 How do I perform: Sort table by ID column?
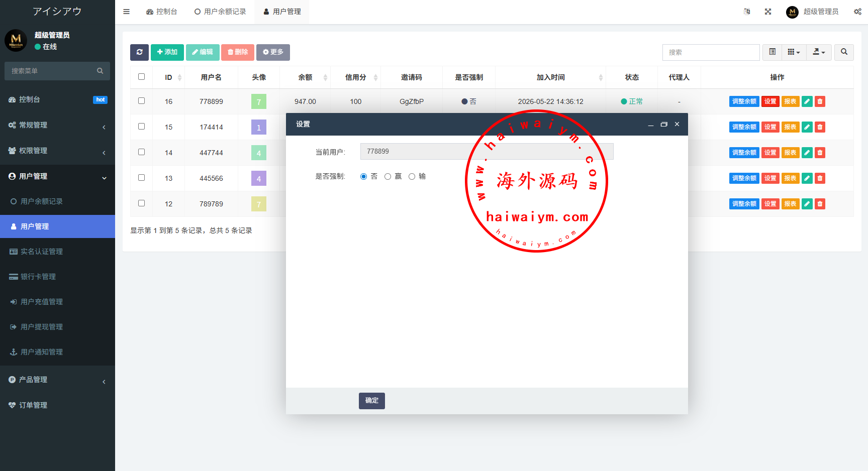[x=168, y=77]
